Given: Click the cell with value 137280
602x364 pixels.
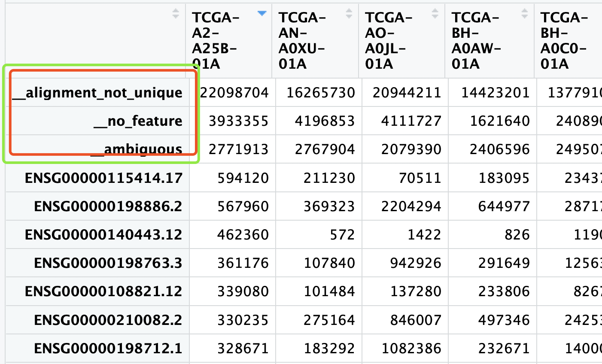Looking at the screenshot, I should pos(405,291).
